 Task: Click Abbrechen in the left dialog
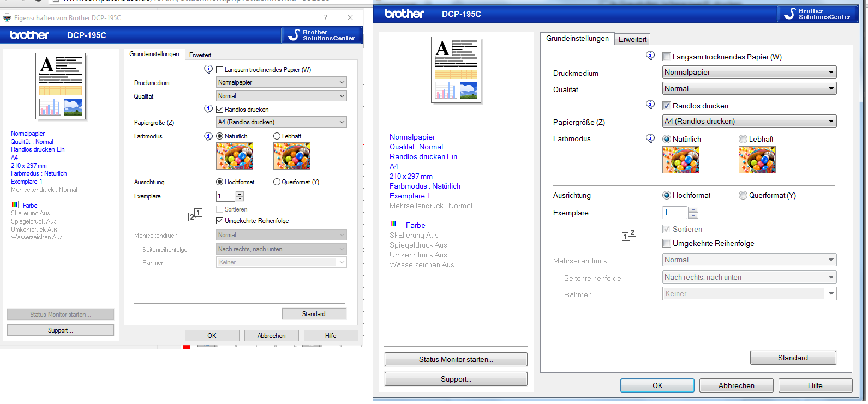point(271,336)
